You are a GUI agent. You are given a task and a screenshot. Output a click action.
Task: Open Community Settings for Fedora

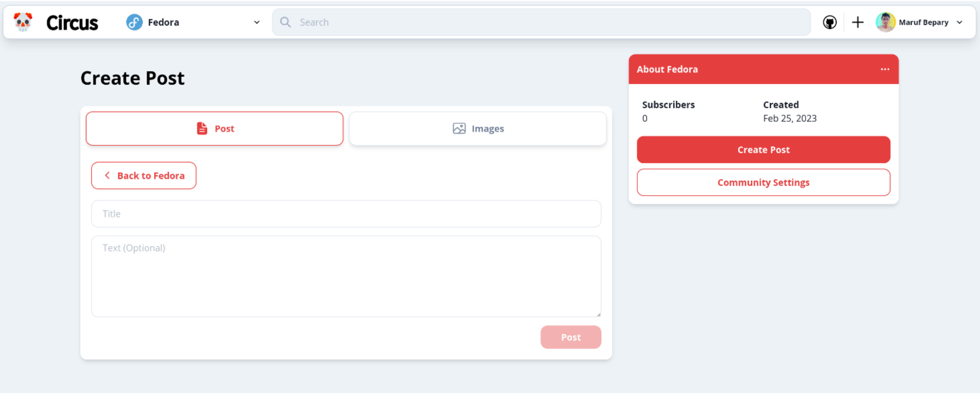tap(763, 182)
